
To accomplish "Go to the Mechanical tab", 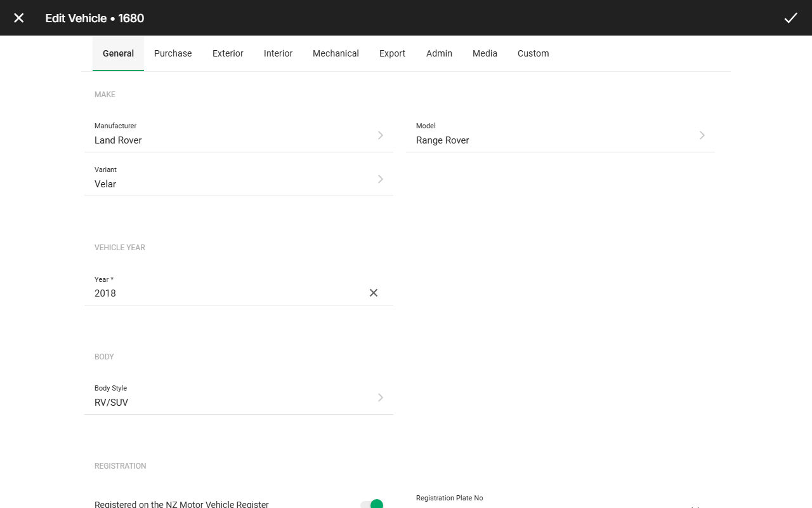I will tap(336, 53).
